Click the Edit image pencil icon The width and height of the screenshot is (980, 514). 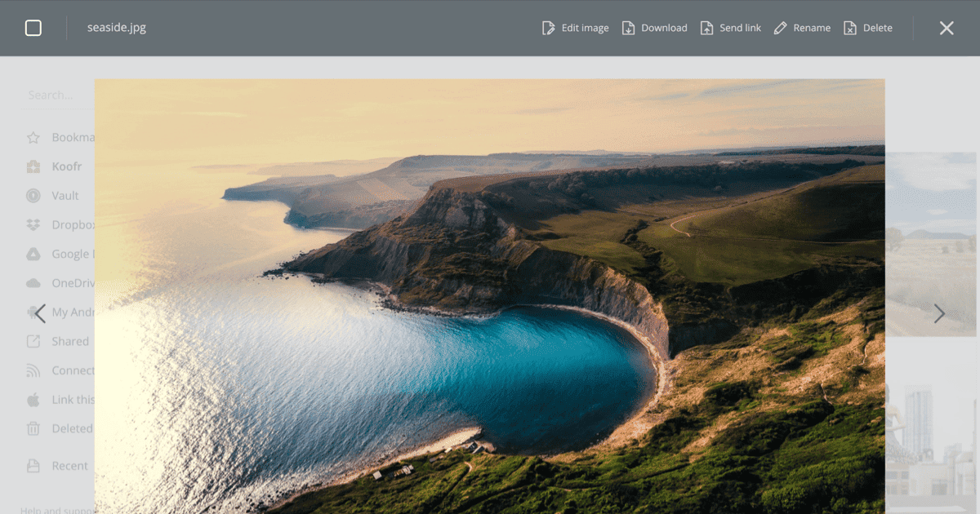548,28
